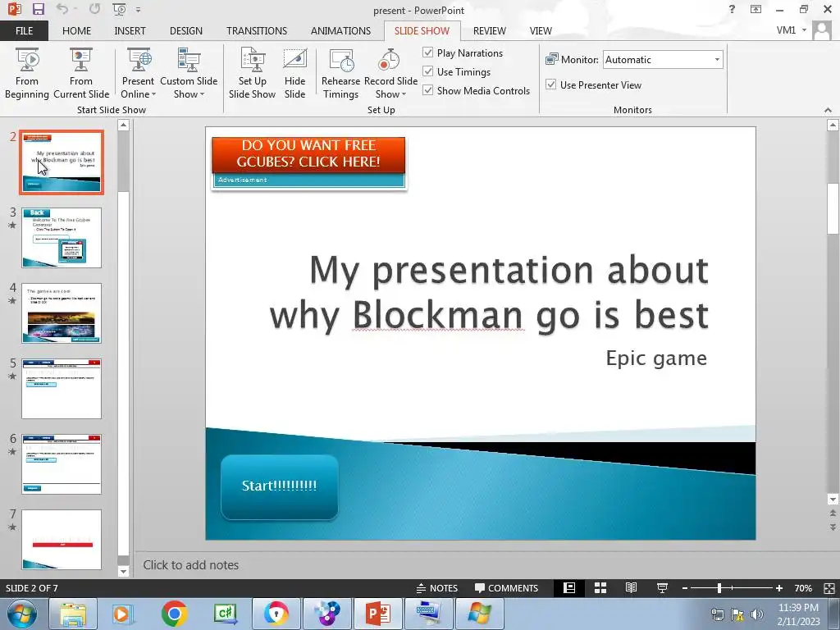Open Present Online options
The height and width of the screenshot is (630, 840).
(138, 73)
